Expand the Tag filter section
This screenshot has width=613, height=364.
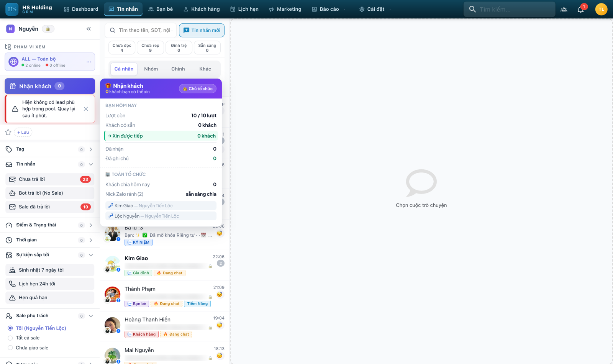point(91,149)
